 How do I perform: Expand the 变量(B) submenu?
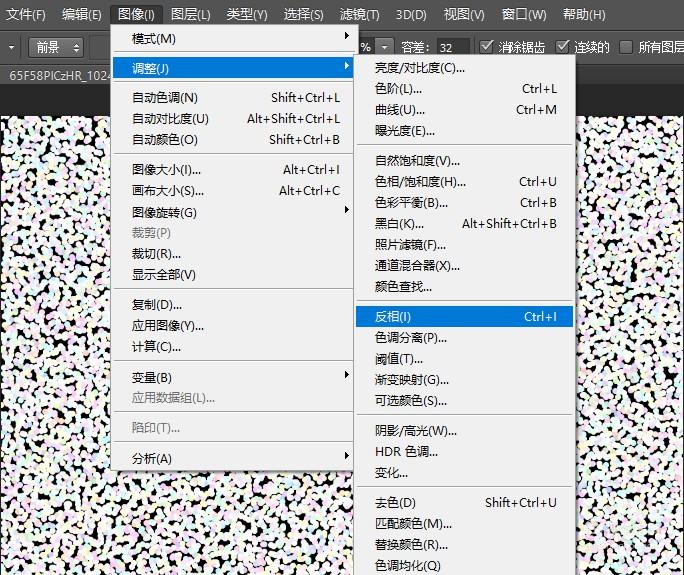[233, 377]
